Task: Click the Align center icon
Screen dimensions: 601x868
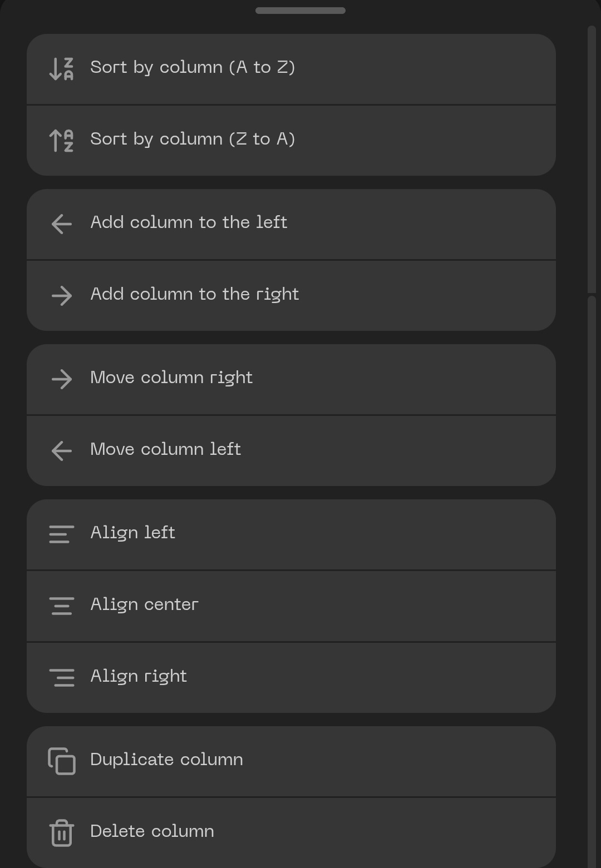Action: [61, 606]
